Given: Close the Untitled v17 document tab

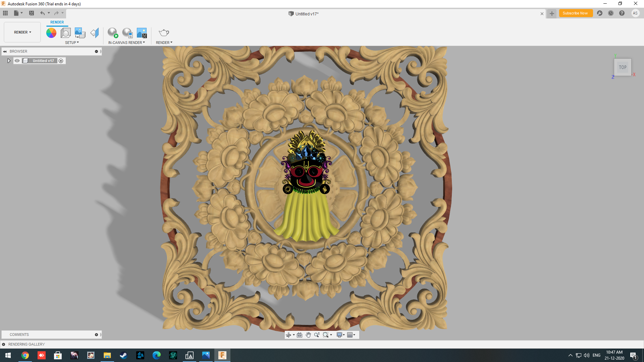Looking at the screenshot, I should click(542, 14).
